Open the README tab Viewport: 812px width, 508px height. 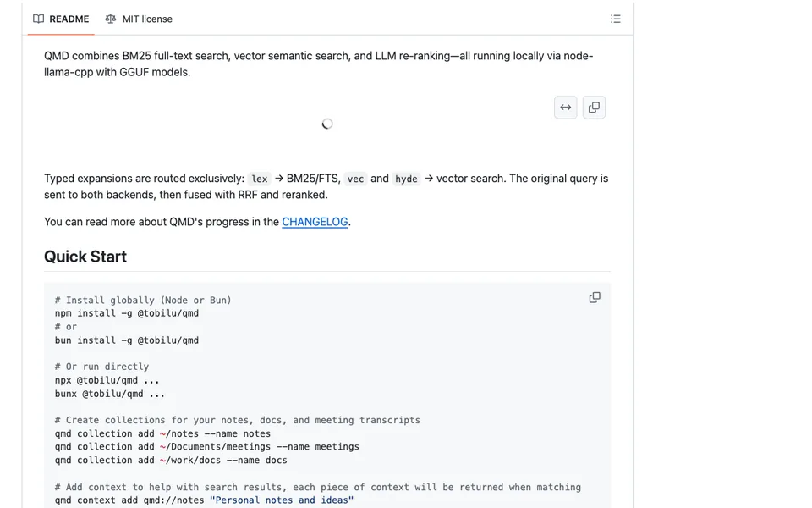click(x=61, y=19)
